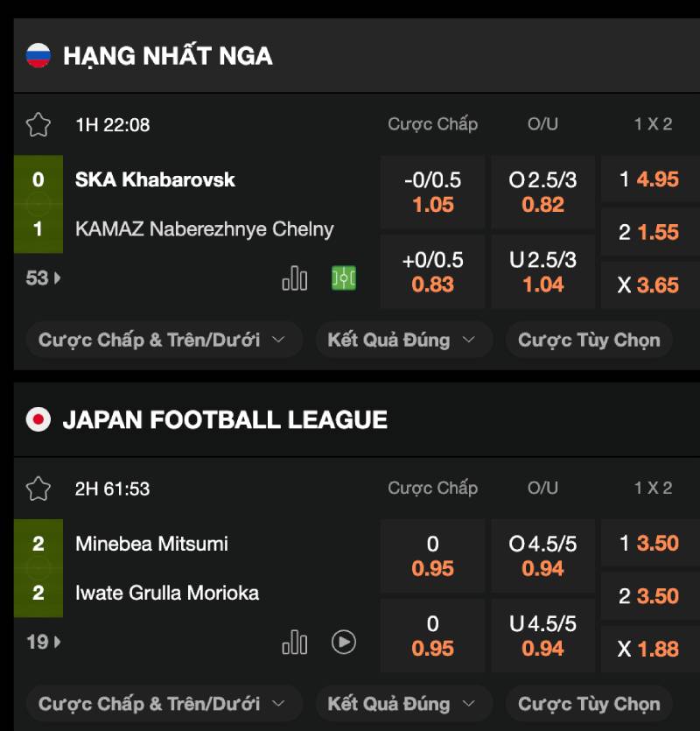Pick draw X at 3.65 odds
700x731 pixels.
pos(649,285)
